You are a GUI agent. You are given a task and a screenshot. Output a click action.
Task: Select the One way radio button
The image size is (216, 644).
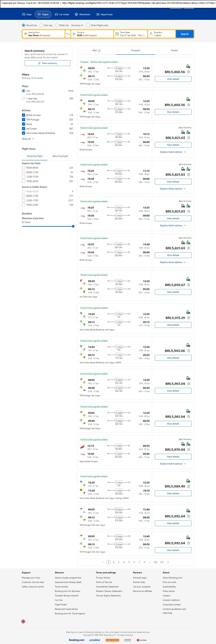41,25
